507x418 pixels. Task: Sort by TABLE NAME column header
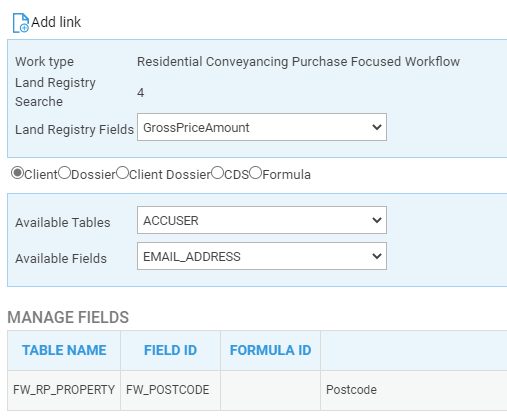coord(64,350)
